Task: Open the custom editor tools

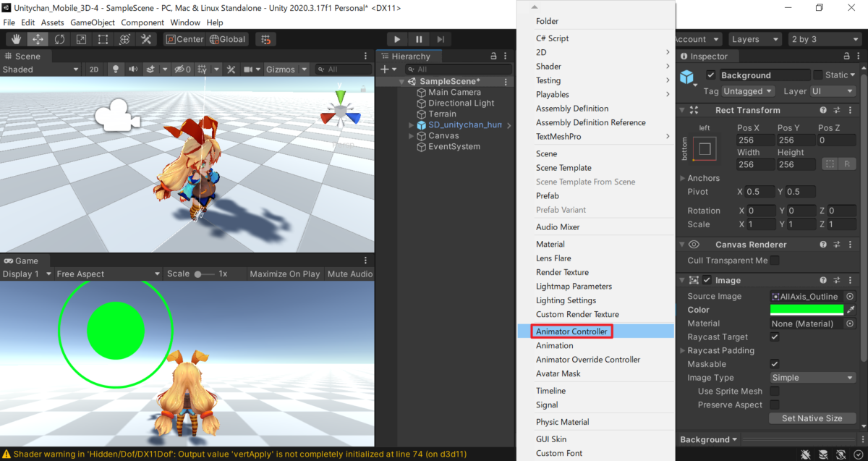Action: point(146,39)
